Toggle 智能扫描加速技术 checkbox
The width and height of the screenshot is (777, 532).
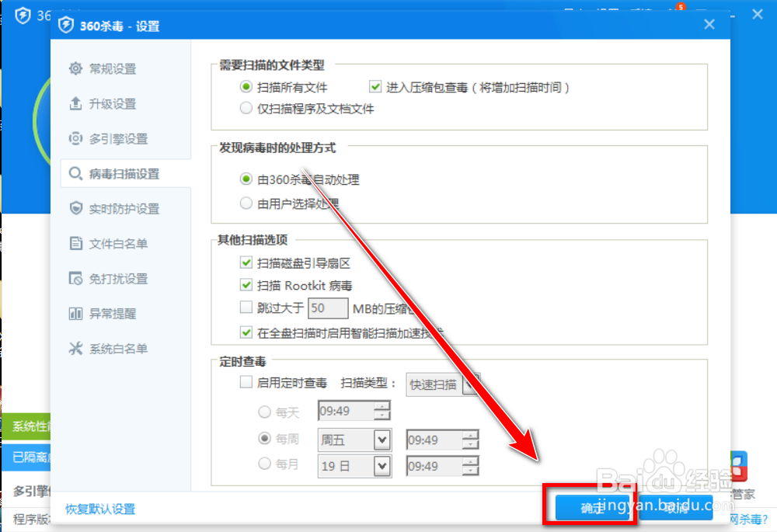(246, 332)
